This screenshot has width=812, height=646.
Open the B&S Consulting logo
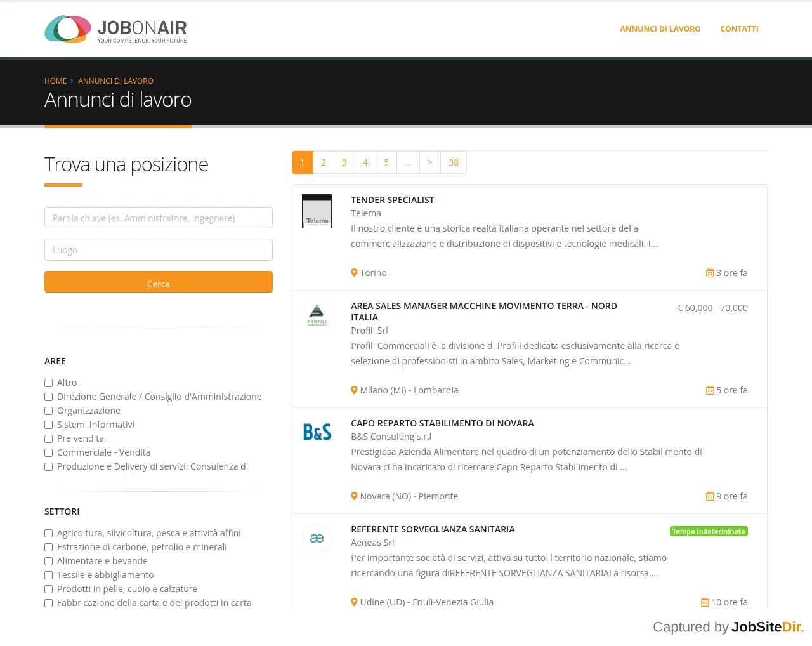(x=317, y=432)
